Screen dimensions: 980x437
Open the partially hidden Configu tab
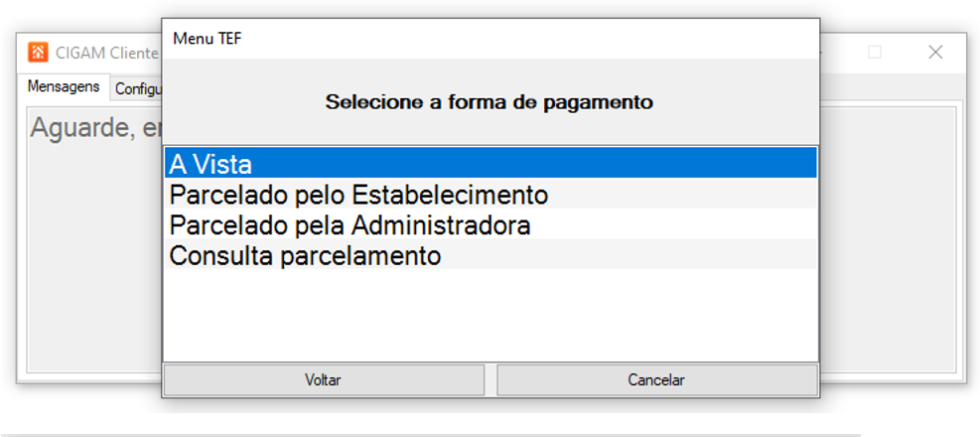pyautogui.click(x=137, y=88)
